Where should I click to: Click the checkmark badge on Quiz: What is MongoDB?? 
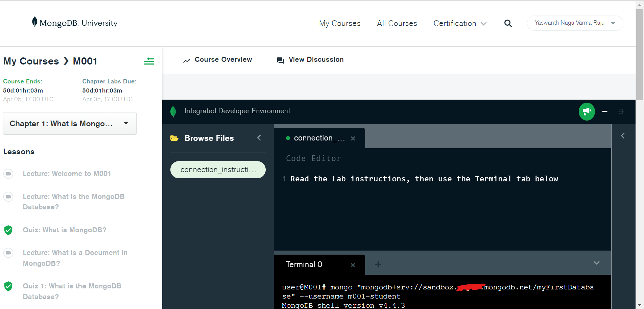(8, 230)
